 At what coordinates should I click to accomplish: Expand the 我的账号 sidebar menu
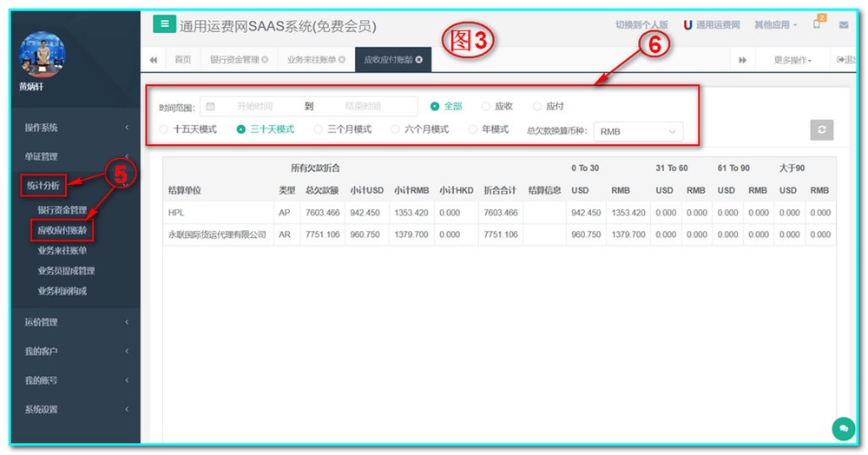[76, 380]
